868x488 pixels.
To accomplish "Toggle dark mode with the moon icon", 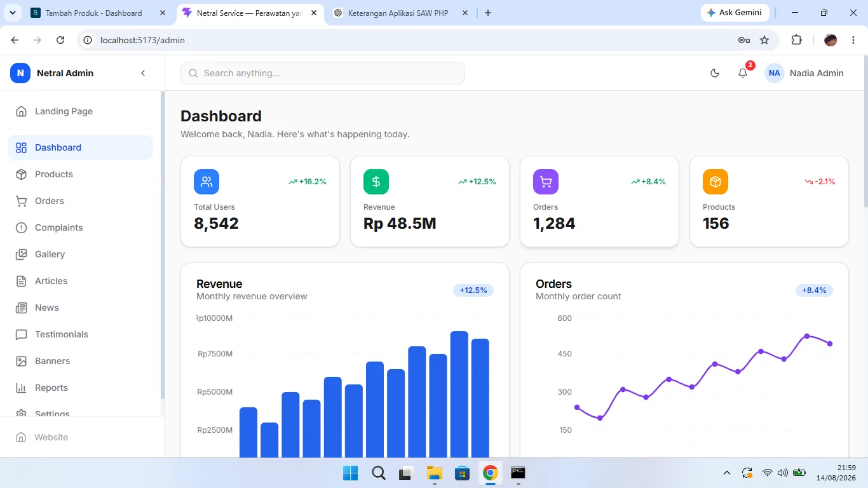I will 715,73.
